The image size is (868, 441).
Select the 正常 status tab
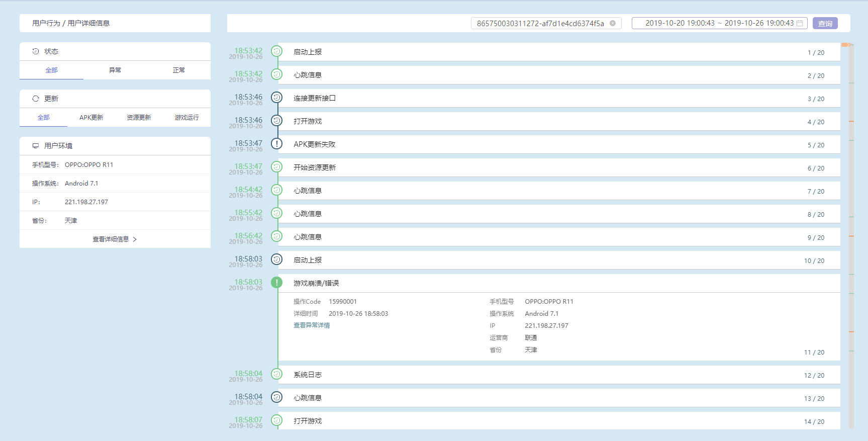click(x=179, y=70)
